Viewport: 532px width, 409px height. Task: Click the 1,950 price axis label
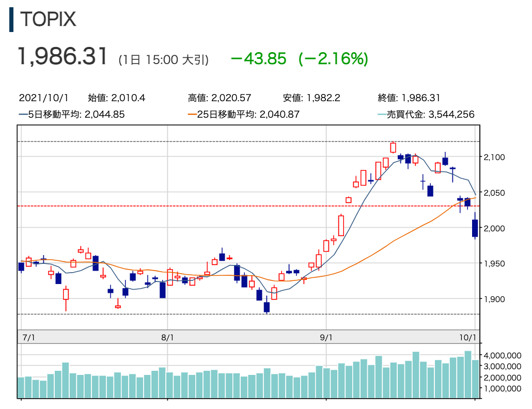coord(494,263)
